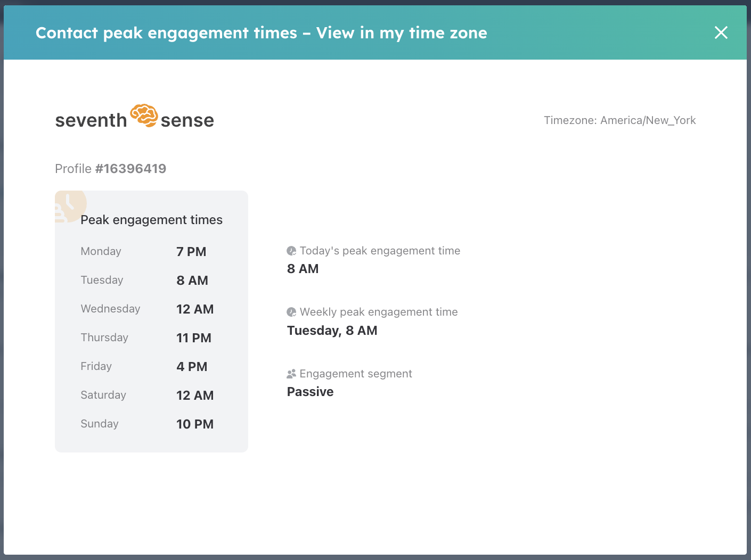The width and height of the screenshot is (751, 560).
Task: Click the word 'sense' in the logo
Action: pyautogui.click(x=187, y=120)
